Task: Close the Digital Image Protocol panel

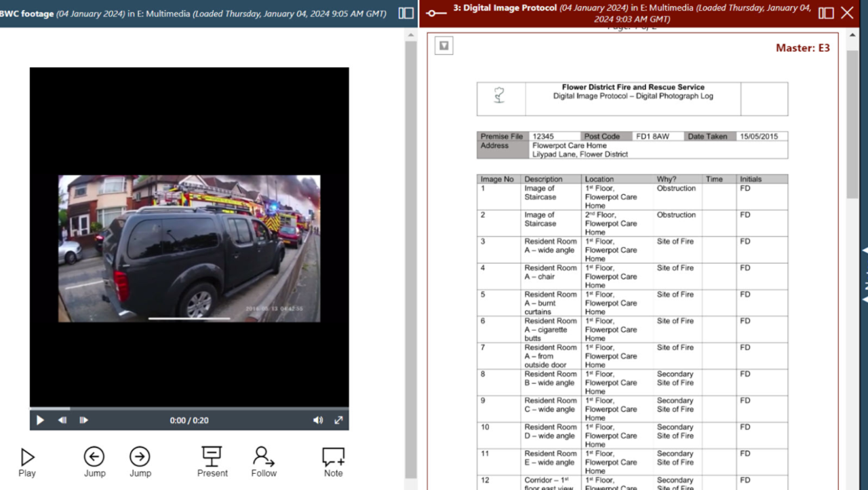Action: pos(847,13)
